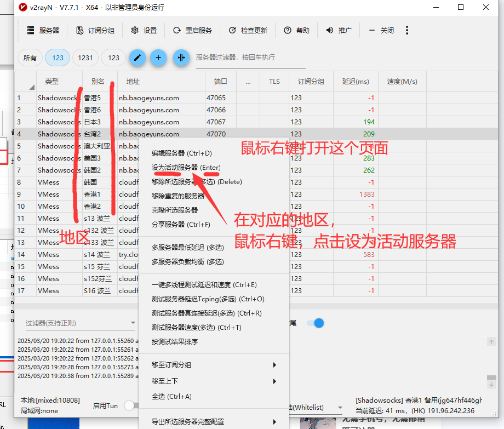Click the restart service (重启服务) icon
Image resolution: width=504 pixels, height=429 pixels.
[x=176, y=31]
